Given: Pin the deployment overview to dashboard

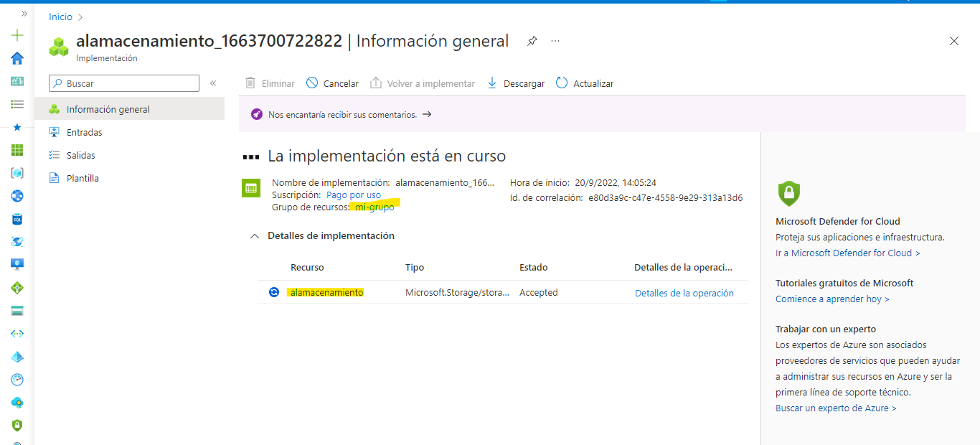Looking at the screenshot, I should coord(532,41).
